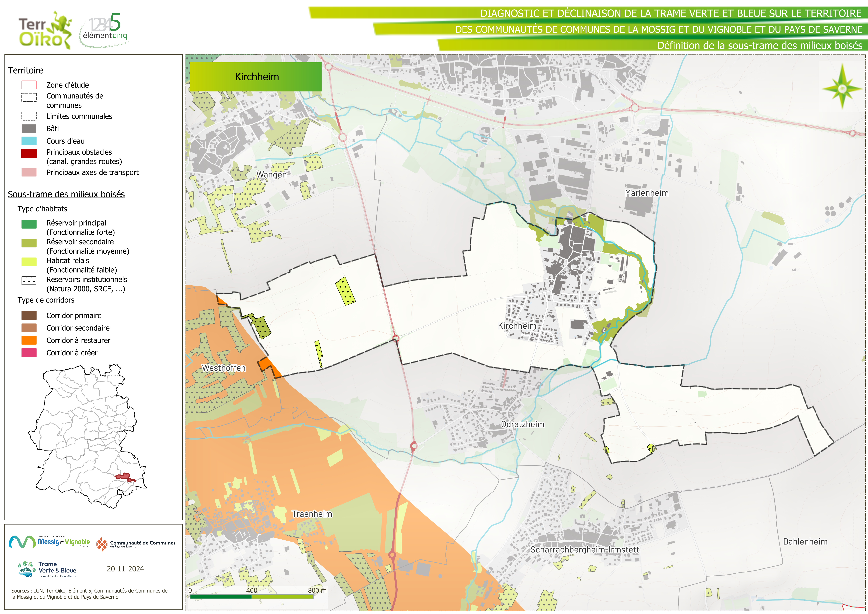Click the green Réservoir principal legend swatch

[x=29, y=224]
